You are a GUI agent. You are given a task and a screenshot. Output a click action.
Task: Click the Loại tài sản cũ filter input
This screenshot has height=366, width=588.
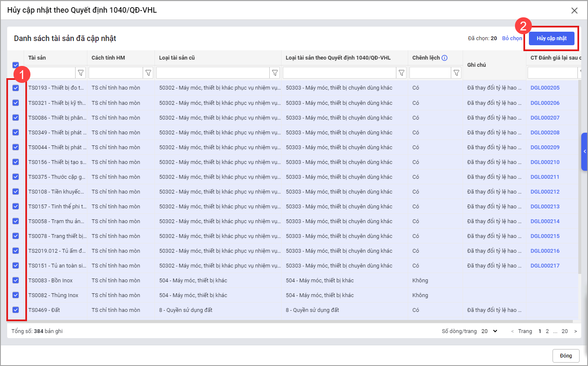[213, 73]
